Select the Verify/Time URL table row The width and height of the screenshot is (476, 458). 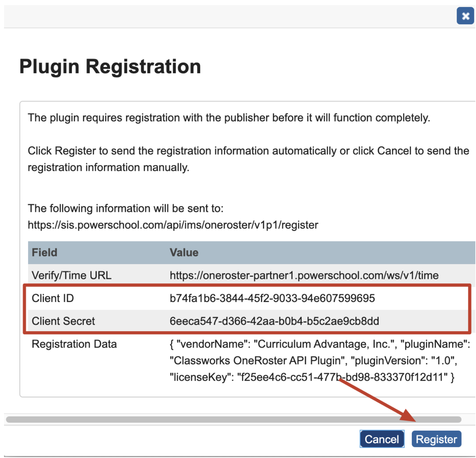click(234, 275)
